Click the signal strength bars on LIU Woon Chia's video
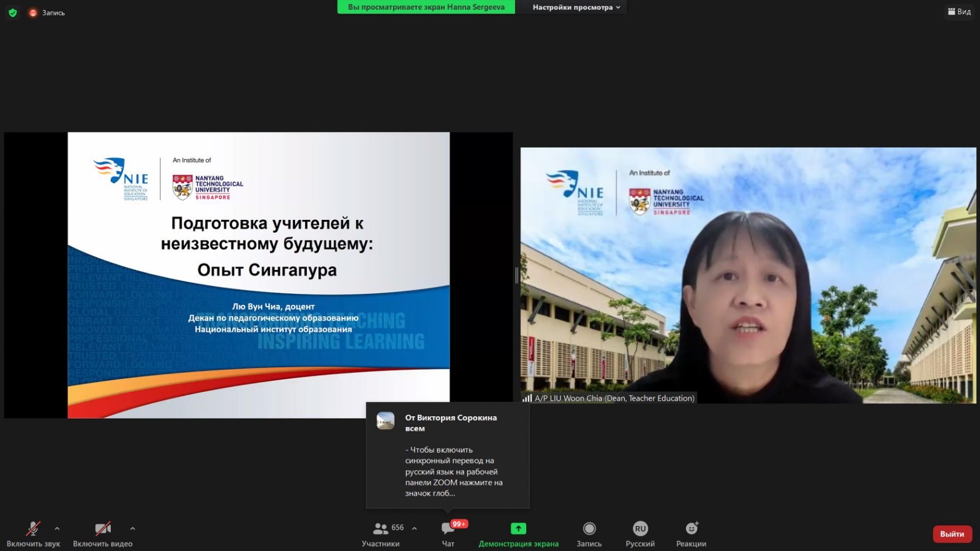This screenshot has height=551, width=980. [527, 398]
